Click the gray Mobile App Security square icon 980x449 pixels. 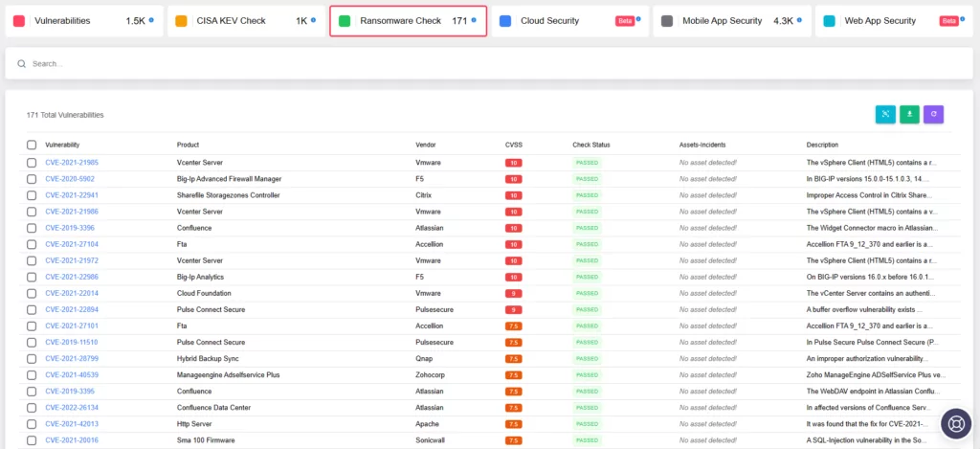[x=667, y=21]
